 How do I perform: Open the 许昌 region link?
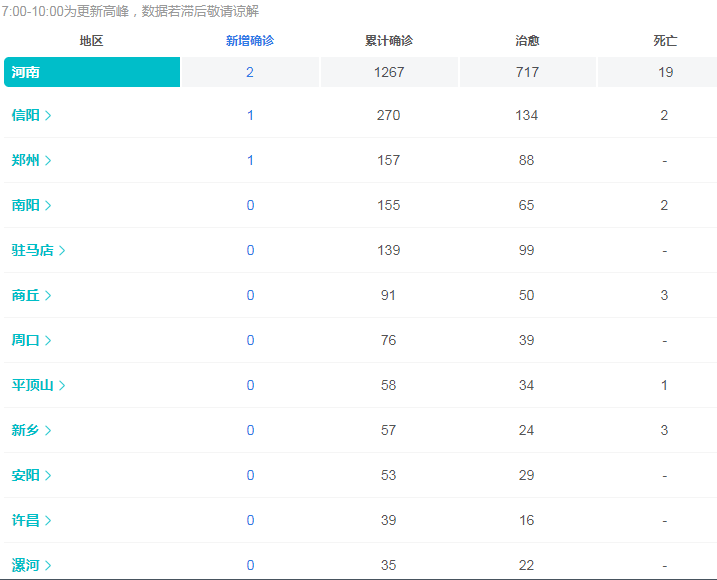(31, 521)
